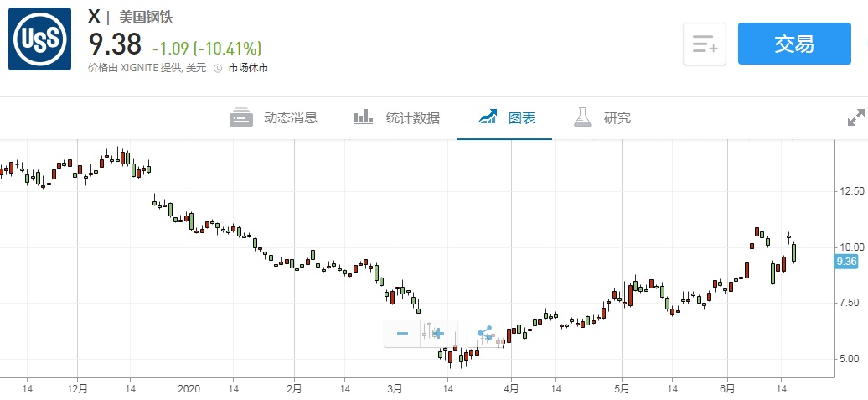Zoom in the chart with plus

(x=437, y=334)
